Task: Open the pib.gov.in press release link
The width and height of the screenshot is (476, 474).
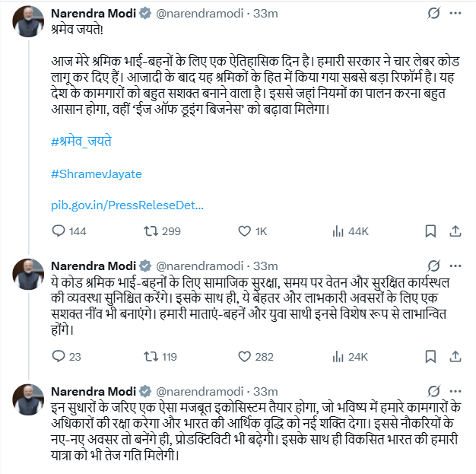Action: pyautogui.click(x=128, y=205)
